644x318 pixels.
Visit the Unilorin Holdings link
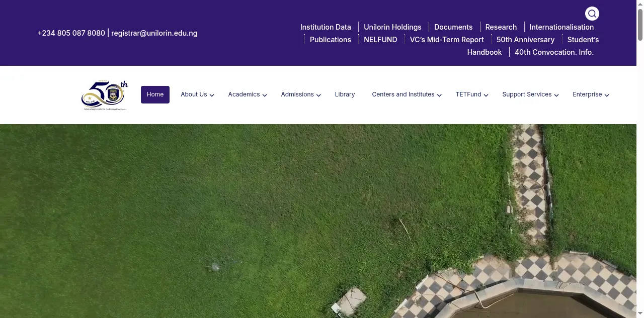click(x=392, y=27)
